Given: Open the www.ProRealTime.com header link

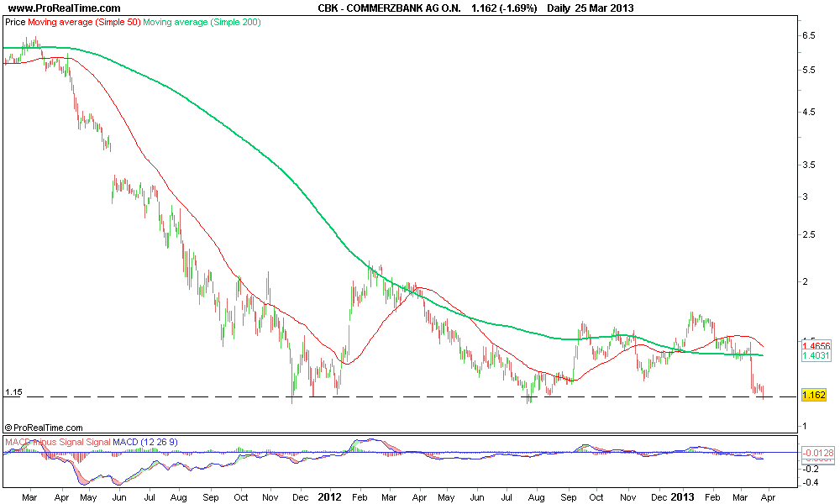Looking at the screenshot, I should tap(65, 8).
